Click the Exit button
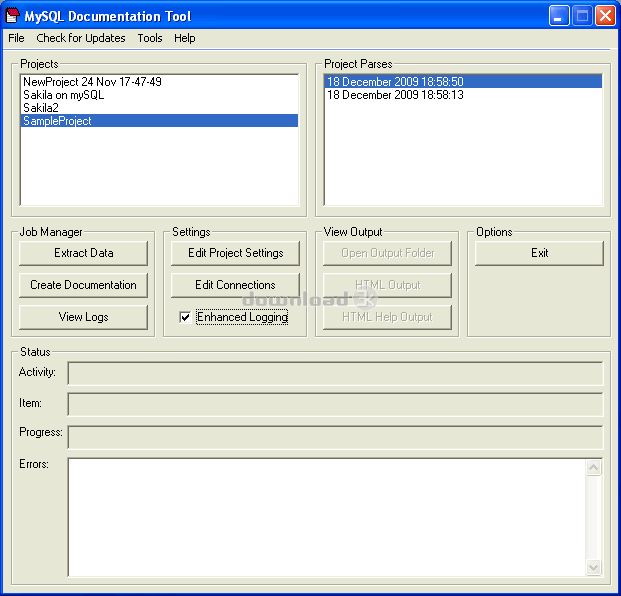This screenshot has width=621, height=596. (x=539, y=253)
